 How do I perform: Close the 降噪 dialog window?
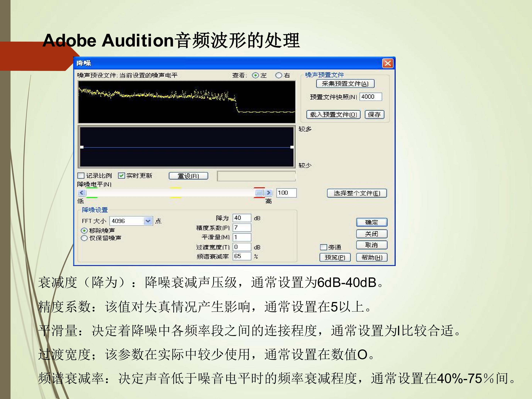pos(388,63)
